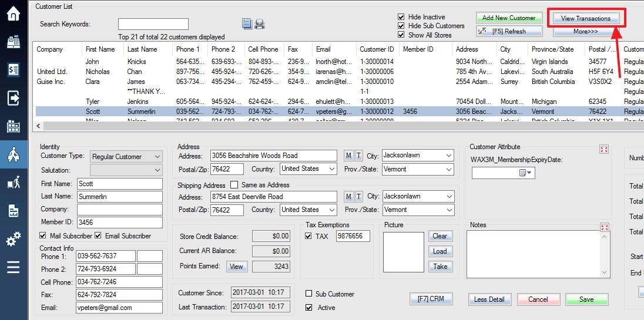This screenshot has width=644, height=320.
Task: Click the Email field in Contact Info
Action: point(120,307)
